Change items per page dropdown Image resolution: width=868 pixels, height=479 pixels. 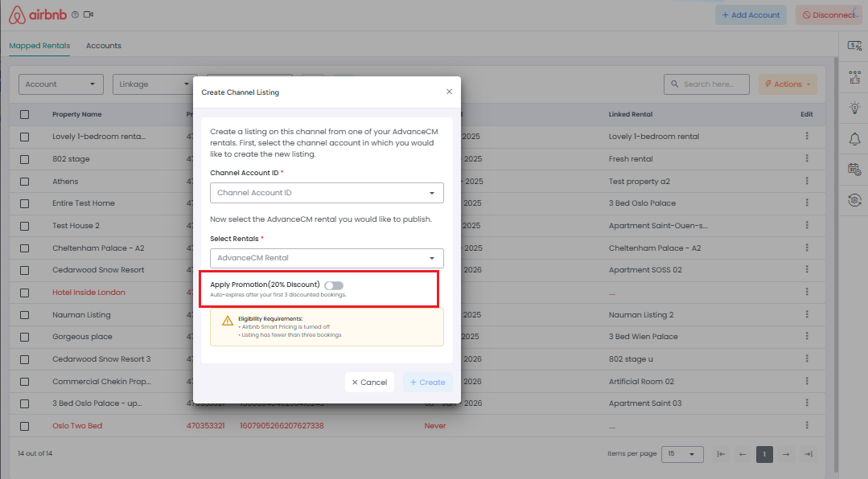(682, 454)
